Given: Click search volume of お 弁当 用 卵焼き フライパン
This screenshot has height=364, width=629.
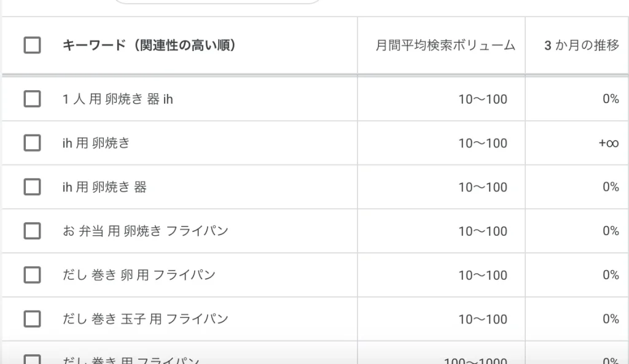Looking at the screenshot, I should (x=483, y=231).
